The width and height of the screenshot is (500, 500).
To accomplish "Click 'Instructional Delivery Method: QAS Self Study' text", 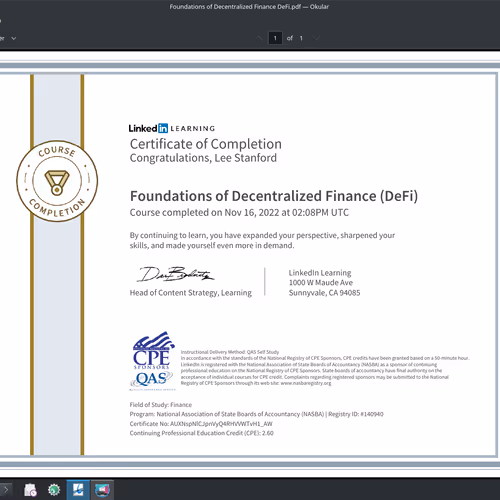I will [x=230, y=352].
